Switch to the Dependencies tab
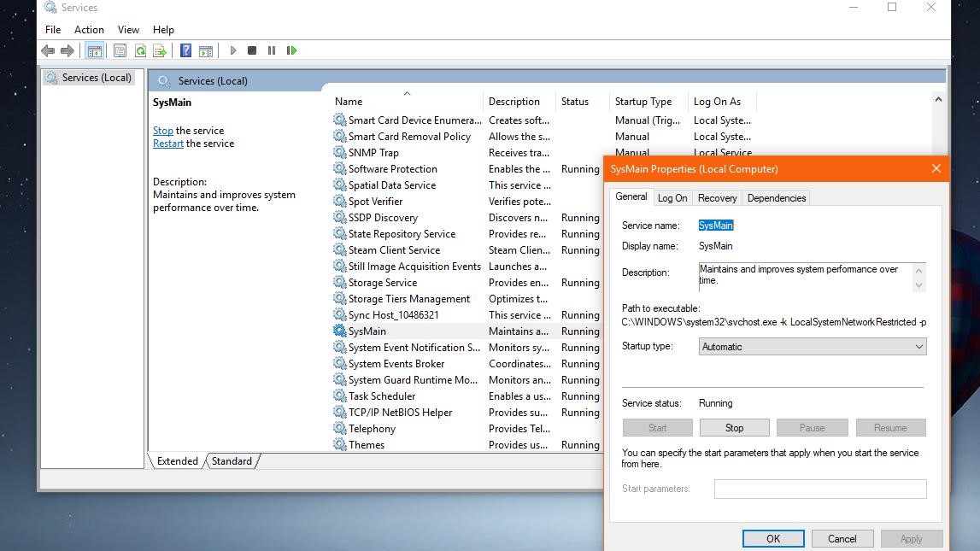The height and width of the screenshot is (551, 980). click(x=776, y=198)
